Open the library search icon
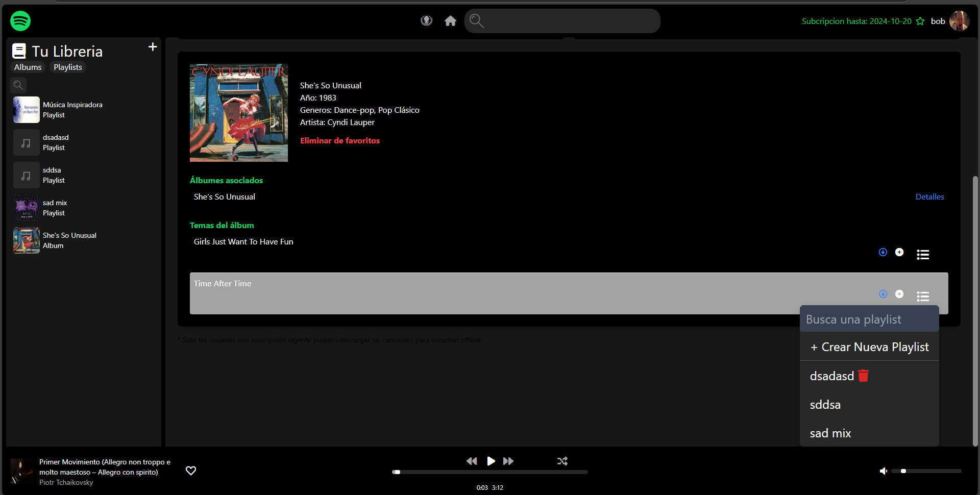 pyautogui.click(x=18, y=85)
